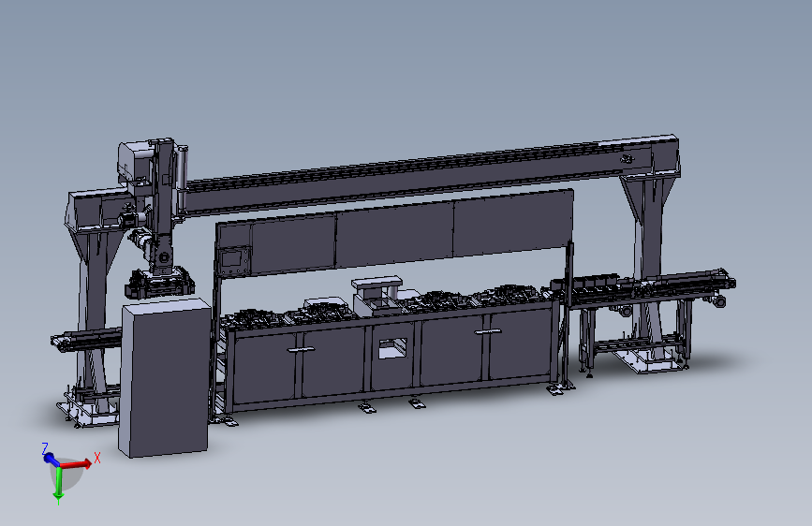This screenshot has width=812, height=526.
Task: Select the standalone electrical cabinet in the foreground
Action: point(165,378)
